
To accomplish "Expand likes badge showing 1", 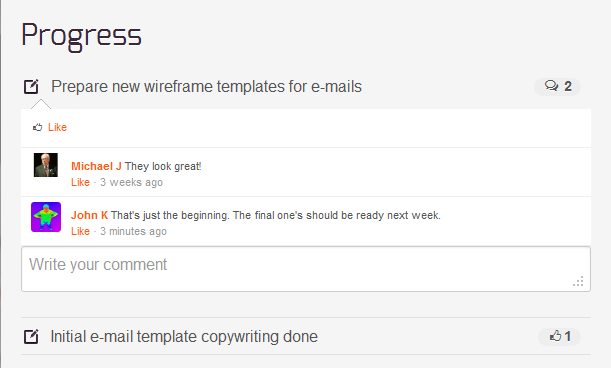I will point(560,336).
